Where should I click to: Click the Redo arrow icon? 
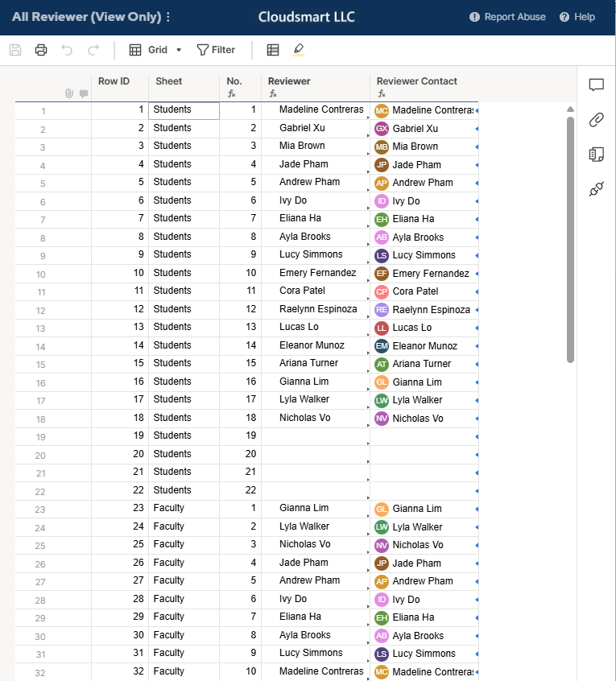pos(93,50)
